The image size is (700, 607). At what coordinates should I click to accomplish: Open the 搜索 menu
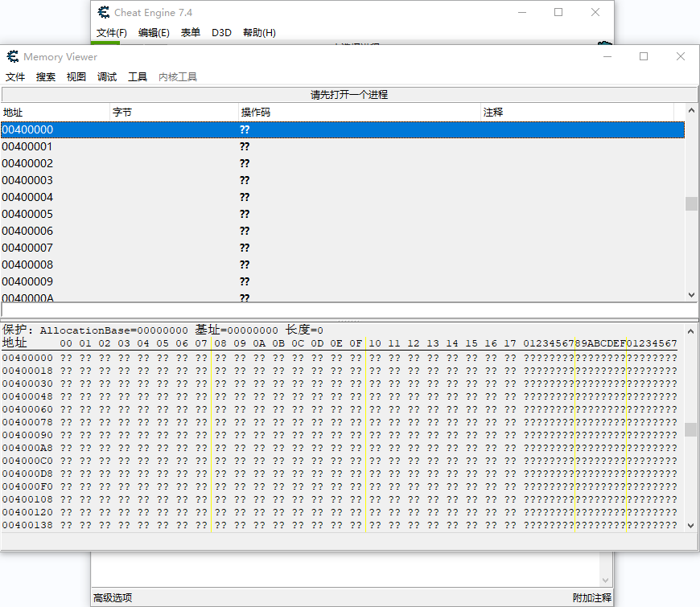point(46,77)
